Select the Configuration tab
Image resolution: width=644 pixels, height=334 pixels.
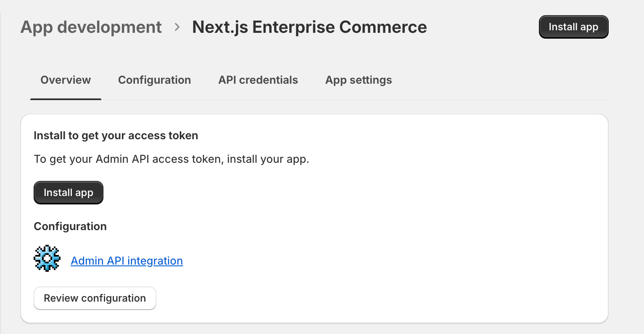(x=154, y=80)
